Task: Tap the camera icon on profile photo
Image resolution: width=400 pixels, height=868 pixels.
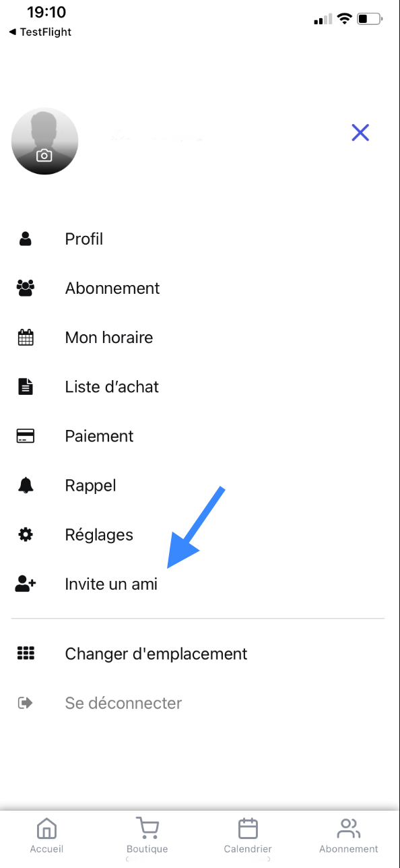Action: [44, 156]
